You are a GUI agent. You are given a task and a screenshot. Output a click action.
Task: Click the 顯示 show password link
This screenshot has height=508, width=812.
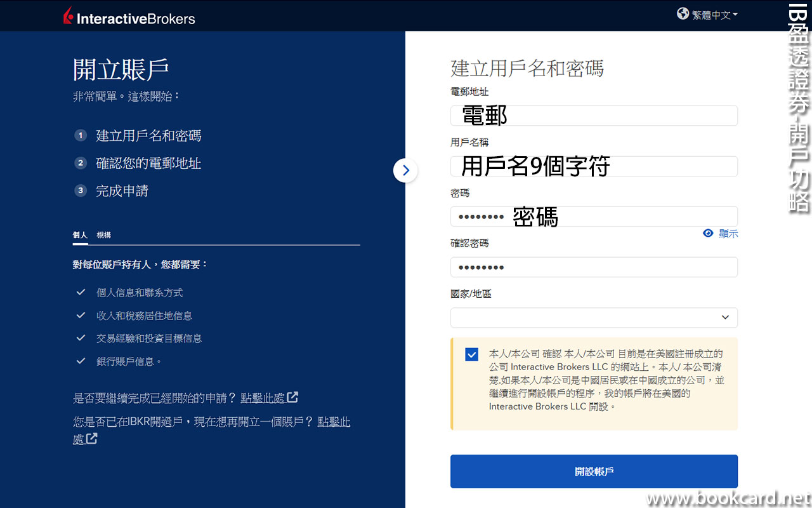point(728,233)
